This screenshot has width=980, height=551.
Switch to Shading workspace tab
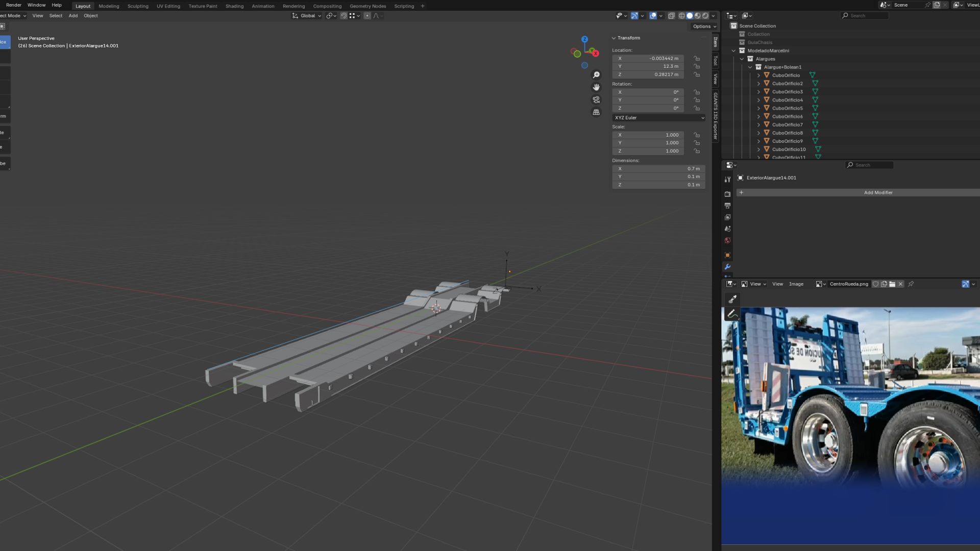(x=234, y=6)
